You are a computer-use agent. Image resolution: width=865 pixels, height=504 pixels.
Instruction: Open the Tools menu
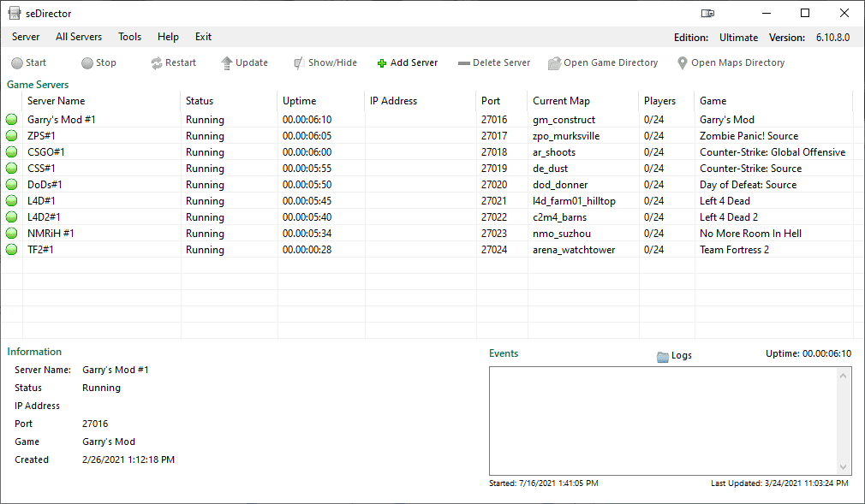pos(129,37)
